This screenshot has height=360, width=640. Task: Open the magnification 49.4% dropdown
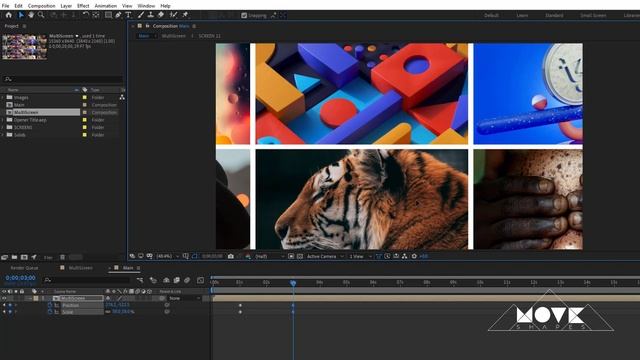coord(168,256)
